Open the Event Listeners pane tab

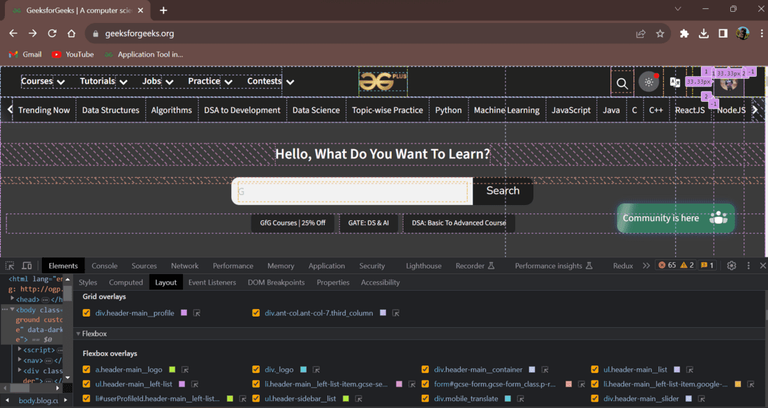point(212,283)
